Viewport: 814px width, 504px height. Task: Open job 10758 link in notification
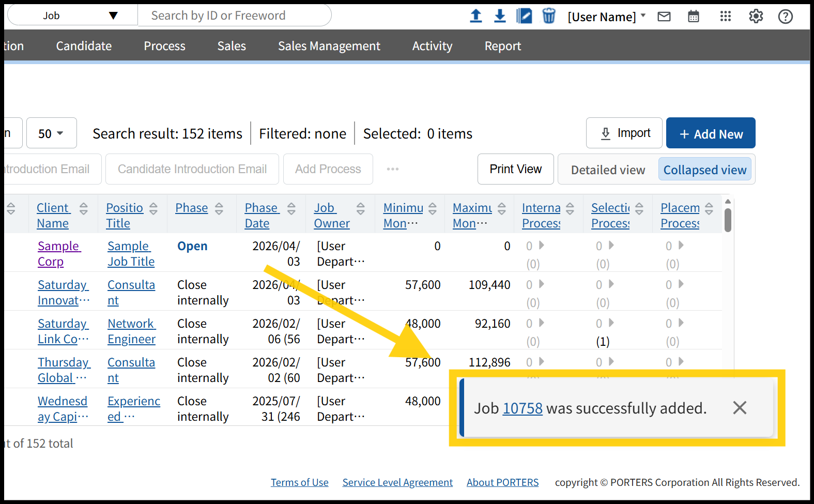click(x=523, y=408)
